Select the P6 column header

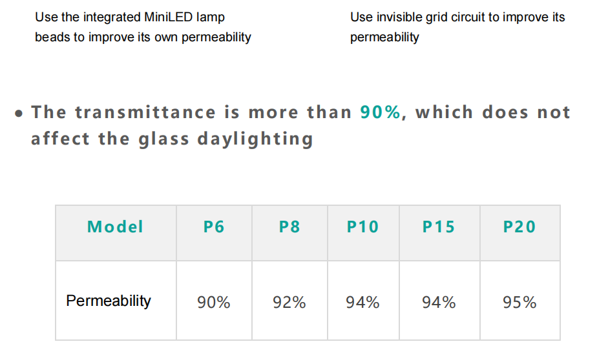coord(214,227)
